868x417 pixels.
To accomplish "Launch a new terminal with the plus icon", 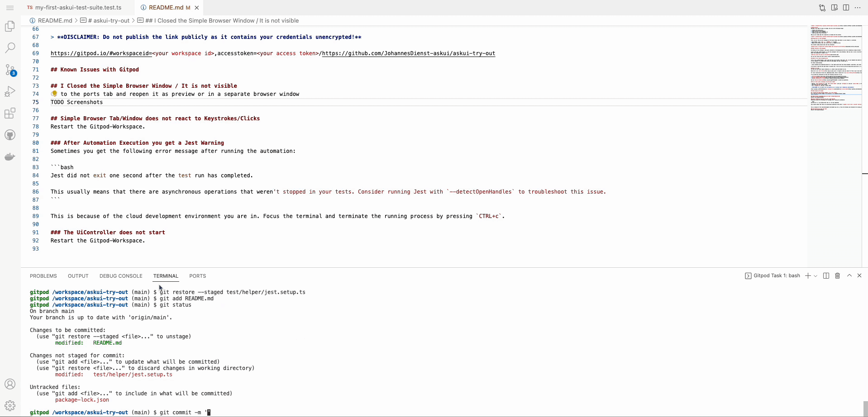I will click(808, 275).
